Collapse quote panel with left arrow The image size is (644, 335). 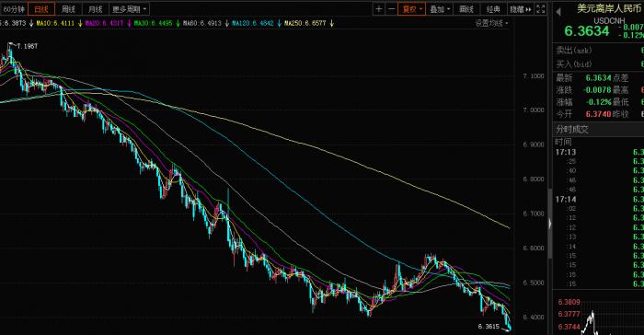[x=558, y=12]
